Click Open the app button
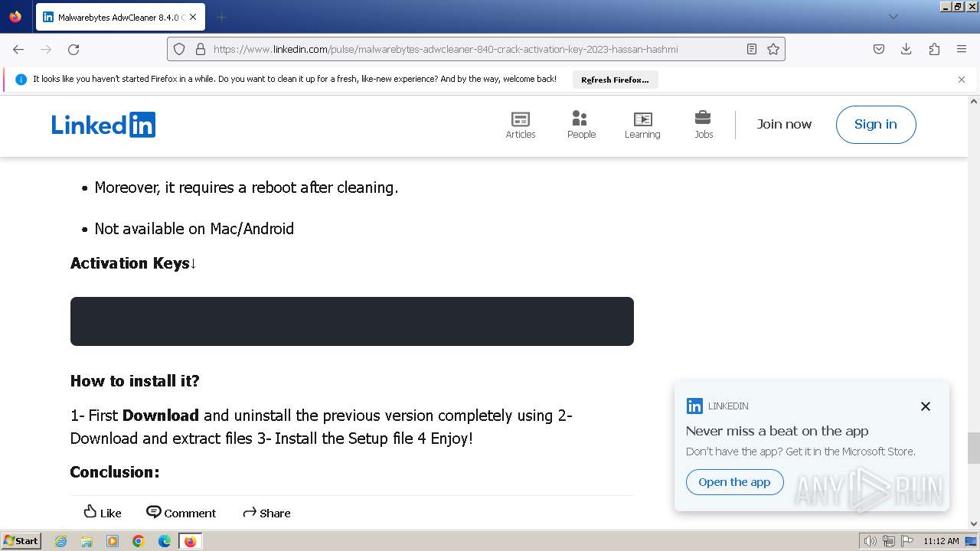Viewport: 980px width, 551px height. point(734,482)
